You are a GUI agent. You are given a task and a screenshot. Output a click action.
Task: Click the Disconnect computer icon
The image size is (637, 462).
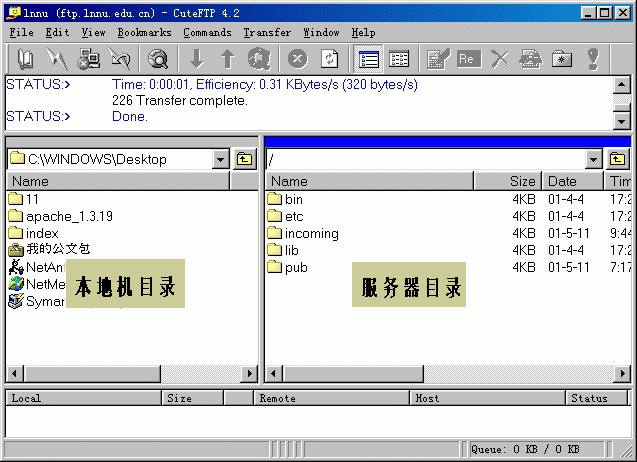click(x=88, y=59)
